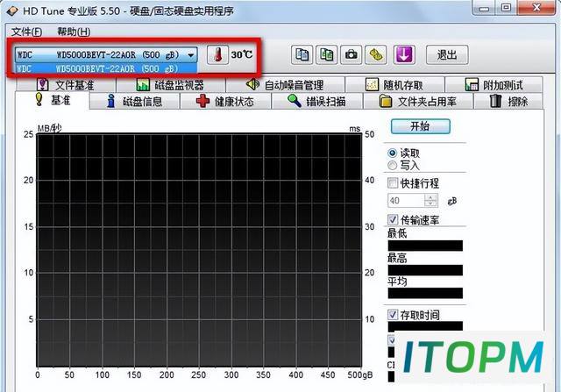Image resolution: width=561 pixels, height=392 pixels.
Task: Switch to 附加测试 tab
Action: click(494, 85)
